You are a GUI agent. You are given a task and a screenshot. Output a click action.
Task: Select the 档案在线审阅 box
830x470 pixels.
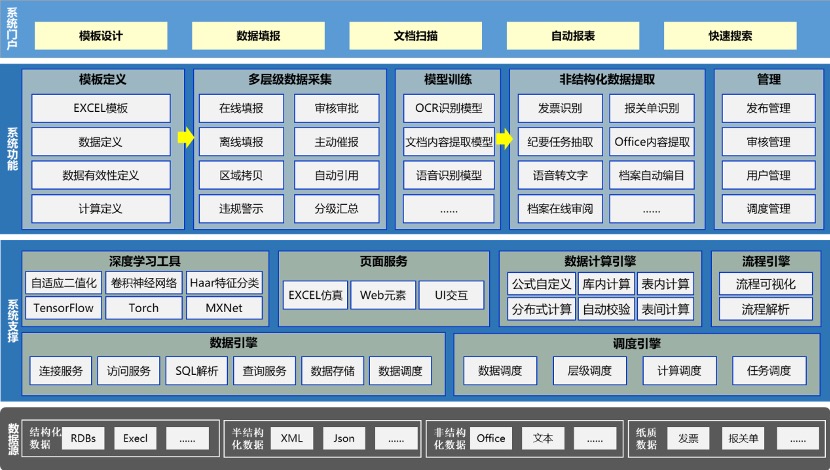point(560,209)
